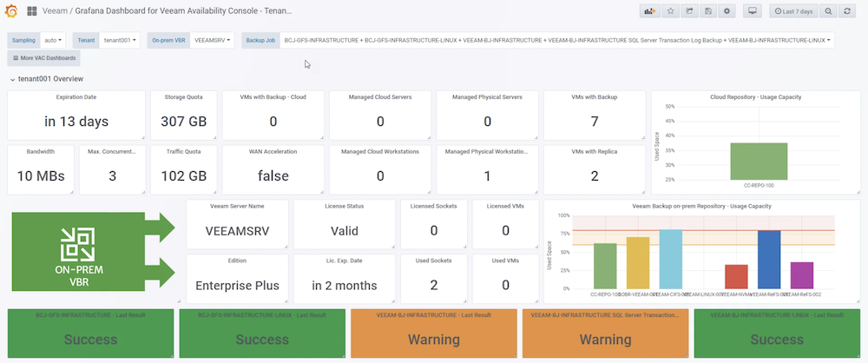
Task: Click the dashboards grid icon beside Veeam
Action: (31, 10)
